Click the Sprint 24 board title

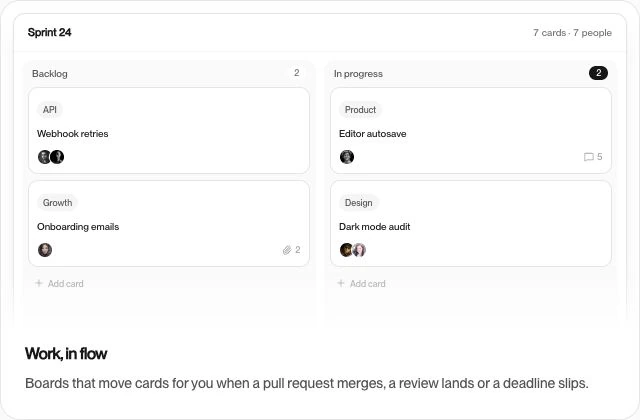click(49, 33)
